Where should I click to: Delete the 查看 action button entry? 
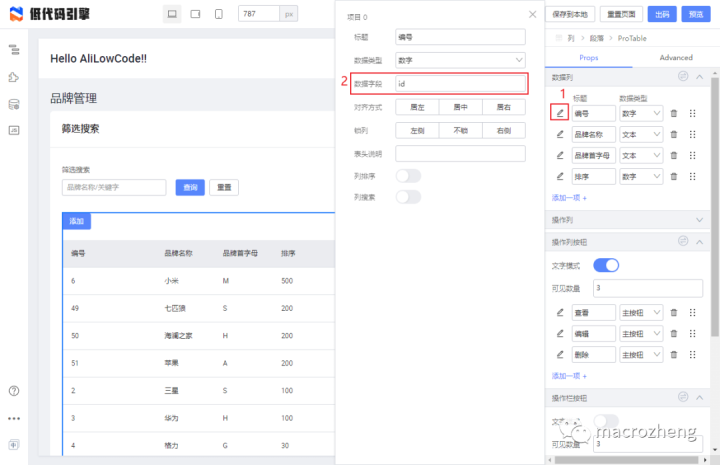click(x=674, y=313)
